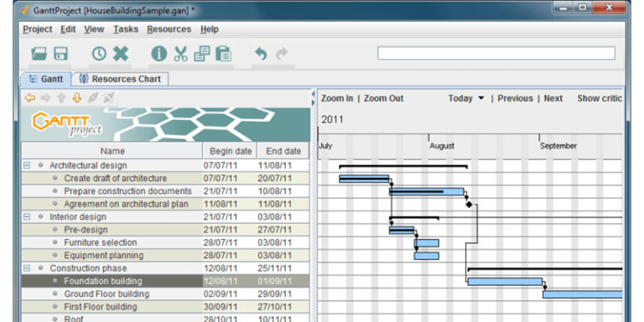
Task: Click the greyed-out redo arrow
Action: [x=282, y=54]
